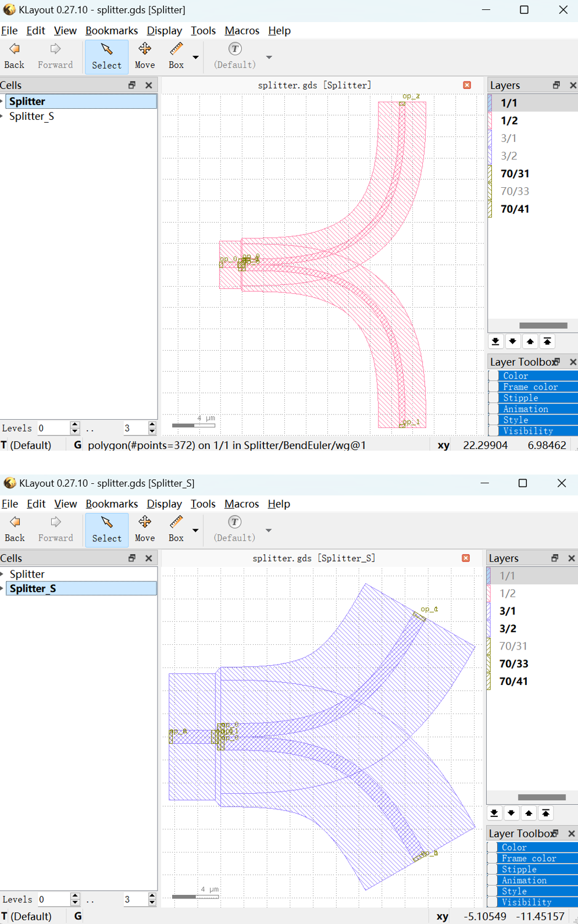Close the red tab button of splitter.gds [Splitter]
The image size is (578, 924).
tap(467, 85)
